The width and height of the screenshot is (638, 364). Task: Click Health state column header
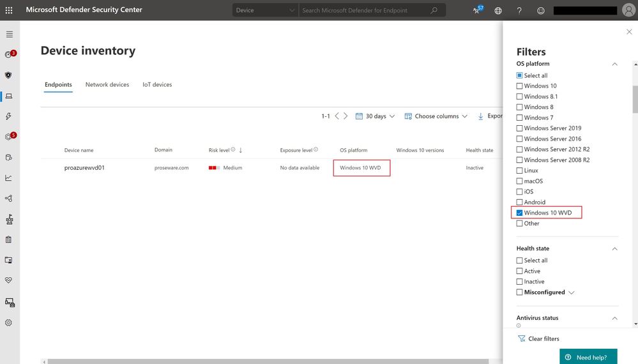pyautogui.click(x=480, y=150)
